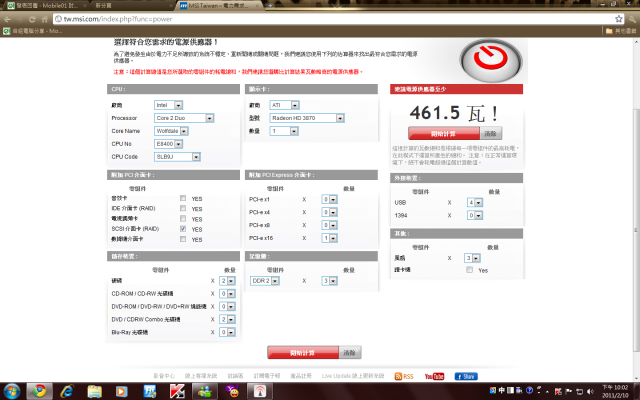This screenshot has height=400, width=640.
Task: Open the DDR 2 memory type dropdown
Action: (264, 281)
